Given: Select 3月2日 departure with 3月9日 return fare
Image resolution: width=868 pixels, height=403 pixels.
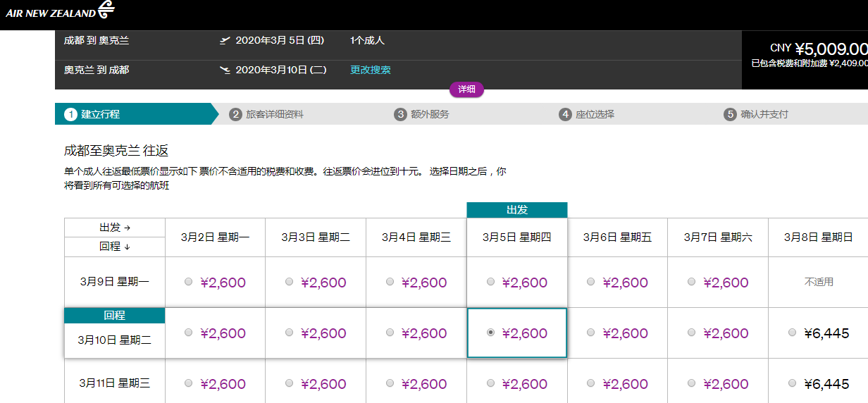Looking at the screenshot, I should click(x=188, y=282).
